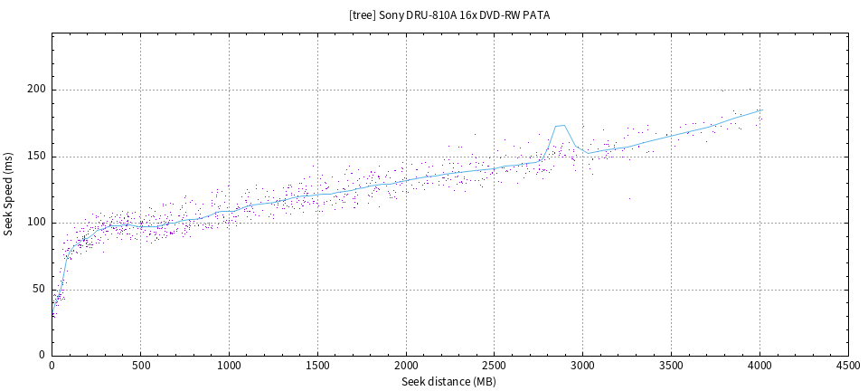Click the 500 tick label on x-axis
Screen dimensions: 868x391
tap(140, 367)
